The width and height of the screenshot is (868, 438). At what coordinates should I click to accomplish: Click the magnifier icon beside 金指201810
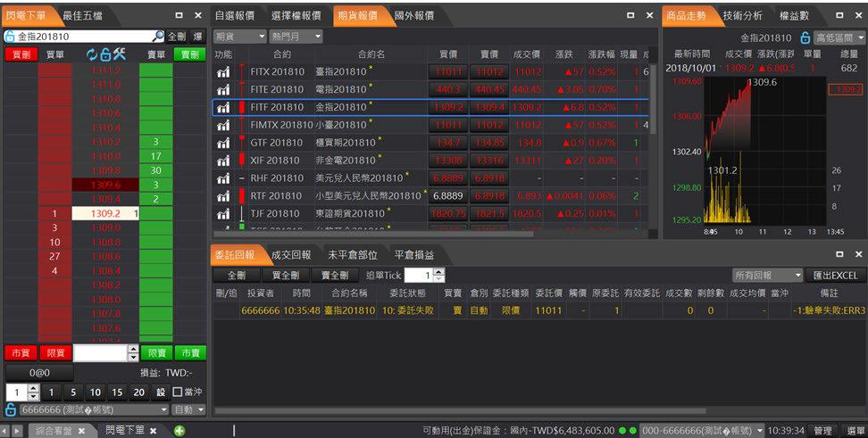159,37
